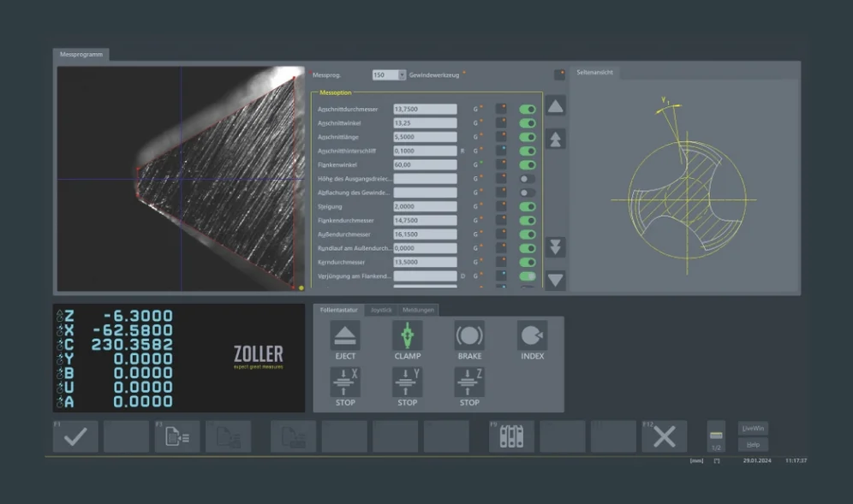Stop the X axis movement
Screen dimensions: 853x504
(x=345, y=382)
